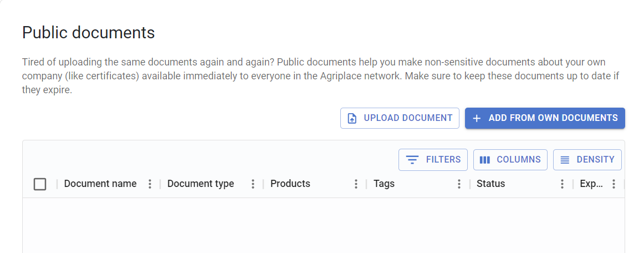Sort by Tags column header
Screen dimensions: 644x253
(x=384, y=184)
